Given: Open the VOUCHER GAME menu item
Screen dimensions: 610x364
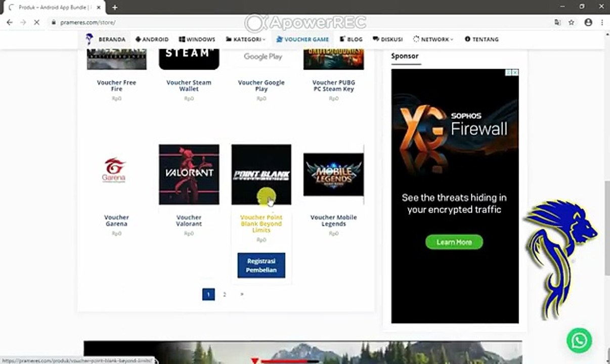Looking at the screenshot, I should click(x=302, y=39).
